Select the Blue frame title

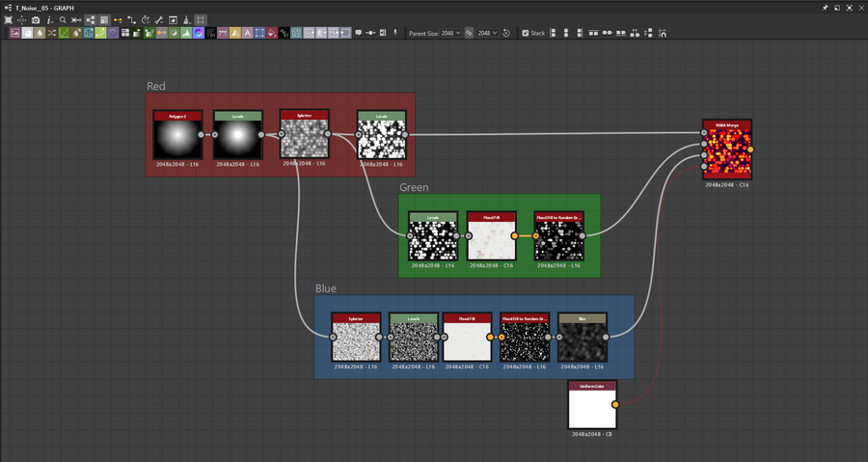click(x=326, y=288)
